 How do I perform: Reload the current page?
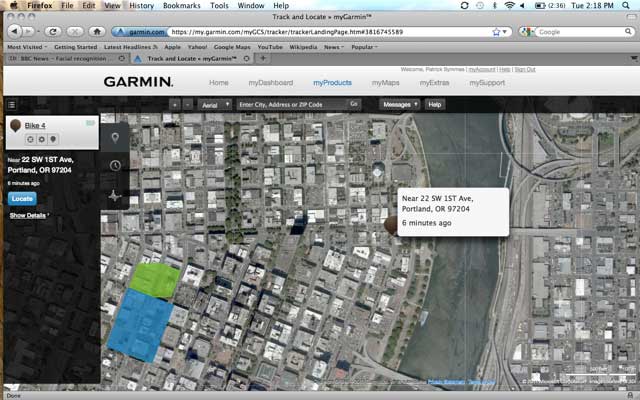(x=53, y=31)
